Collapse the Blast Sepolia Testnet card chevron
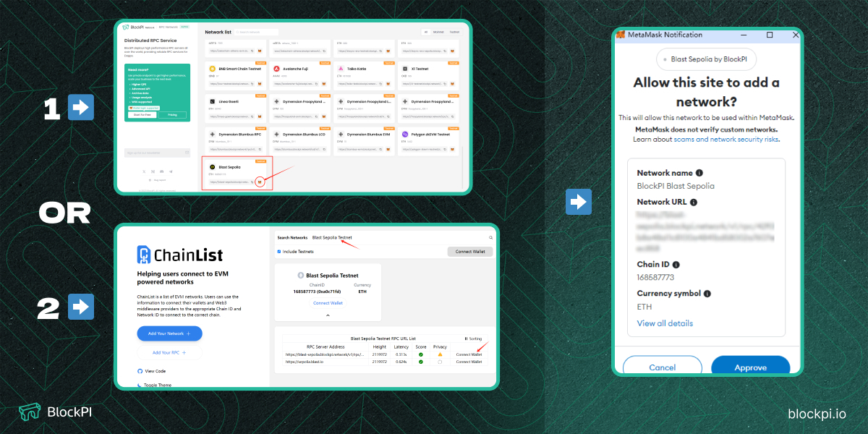 (328, 315)
